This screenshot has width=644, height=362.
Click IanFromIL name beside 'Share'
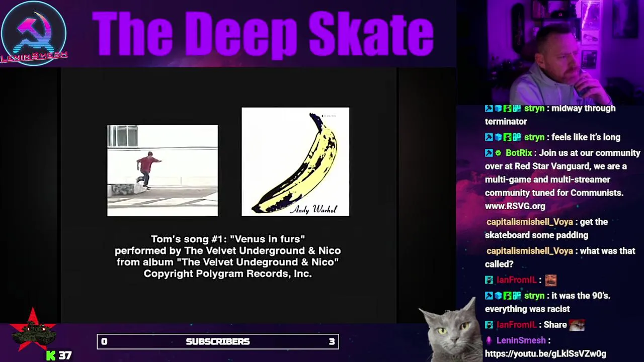pyautogui.click(x=516, y=325)
